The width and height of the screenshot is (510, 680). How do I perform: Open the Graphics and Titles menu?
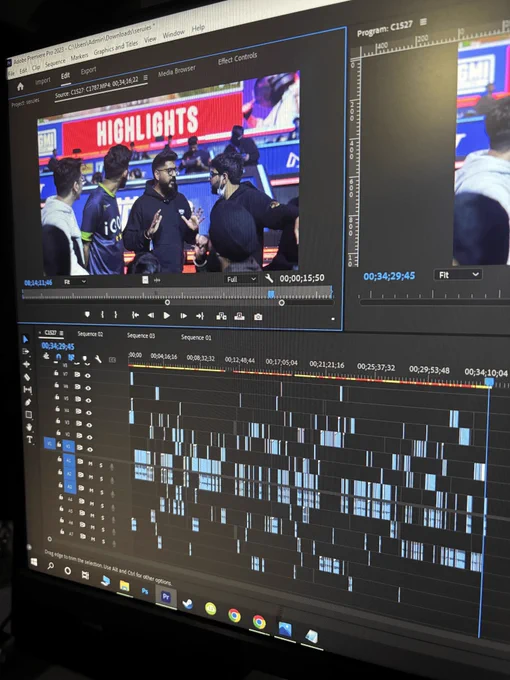pyautogui.click(x=116, y=48)
